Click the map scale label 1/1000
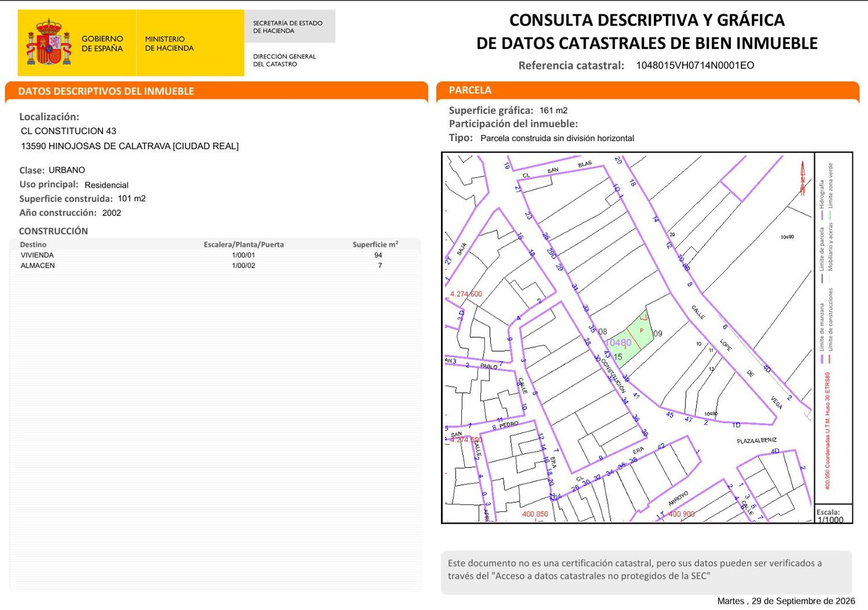The image size is (868, 610). click(x=830, y=520)
